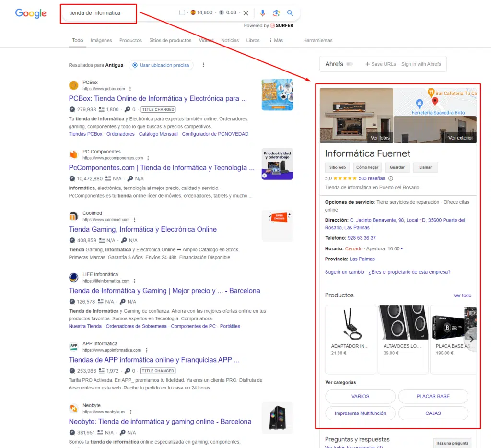Image resolution: width=491 pixels, height=448 pixels.
Task: Click the 'Cómo llegar' directions button
Action: click(367, 167)
